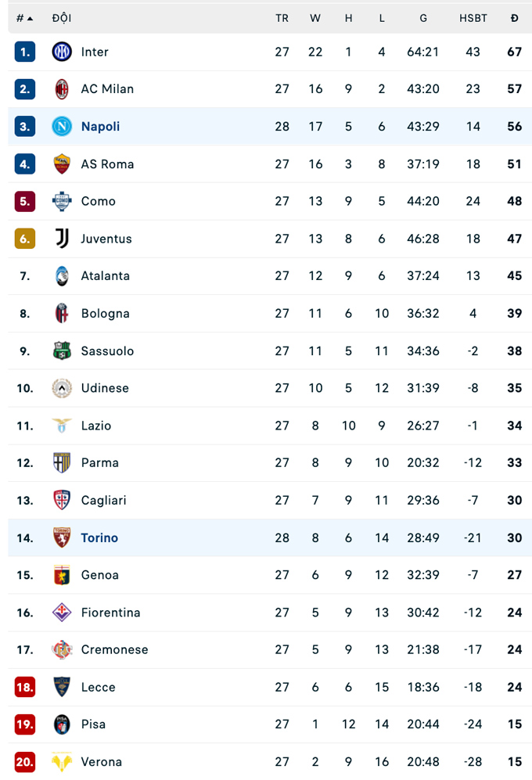Screen dimensions: 532x780
Task: Sort by the W wins column header
Action: [x=315, y=18]
